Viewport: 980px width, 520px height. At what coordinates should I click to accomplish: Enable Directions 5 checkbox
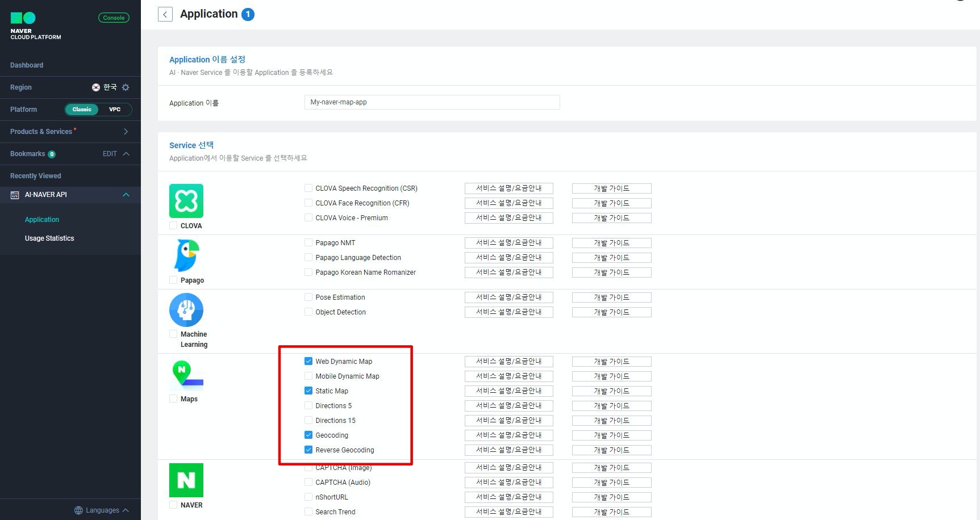coord(308,405)
